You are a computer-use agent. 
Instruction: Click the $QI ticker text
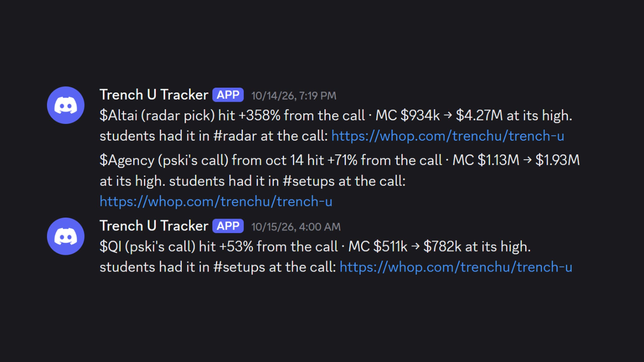111,247
